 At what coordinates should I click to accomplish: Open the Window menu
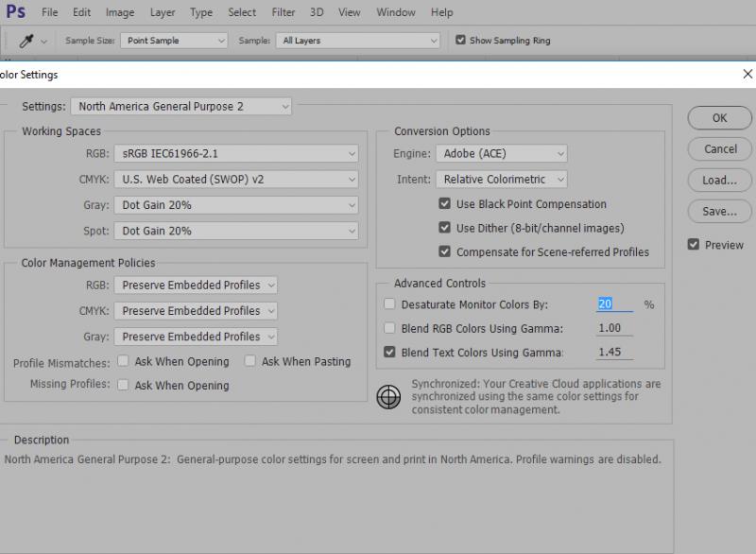click(x=396, y=12)
